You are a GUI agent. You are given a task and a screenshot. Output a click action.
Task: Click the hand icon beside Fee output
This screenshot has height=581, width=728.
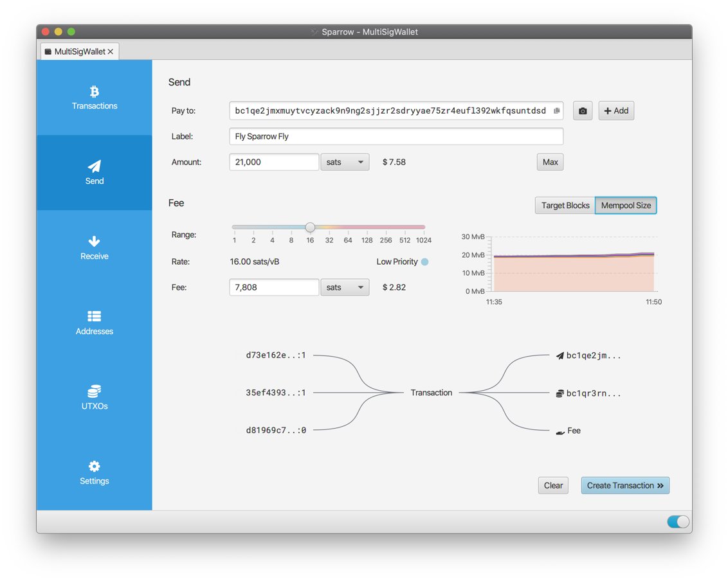560,432
